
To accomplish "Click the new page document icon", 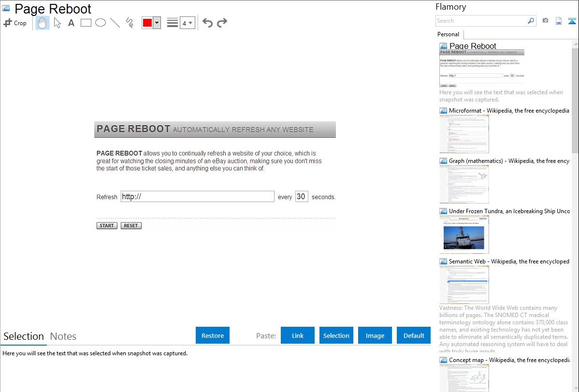I will tap(559, 21).
